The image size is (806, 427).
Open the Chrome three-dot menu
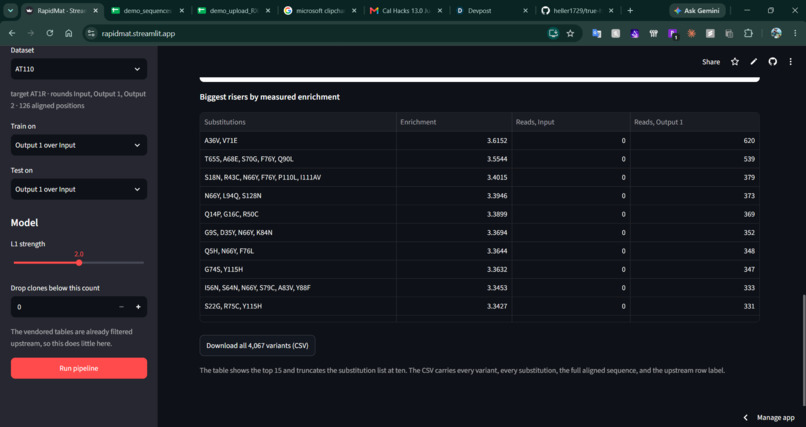click(x=794, y=33)
